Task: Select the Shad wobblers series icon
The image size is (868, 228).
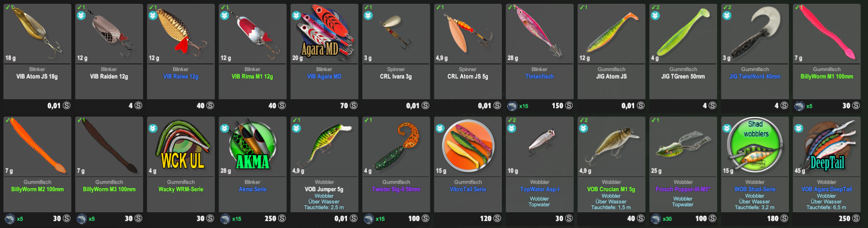Action: 755,145
